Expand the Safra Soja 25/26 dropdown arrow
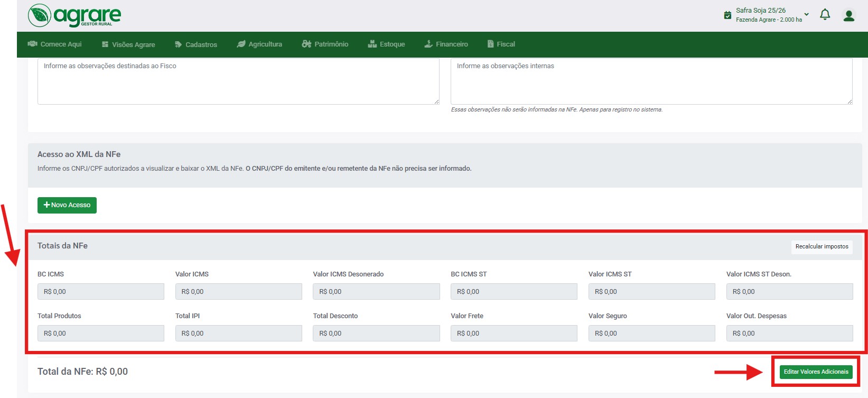 tap(806, 14)
